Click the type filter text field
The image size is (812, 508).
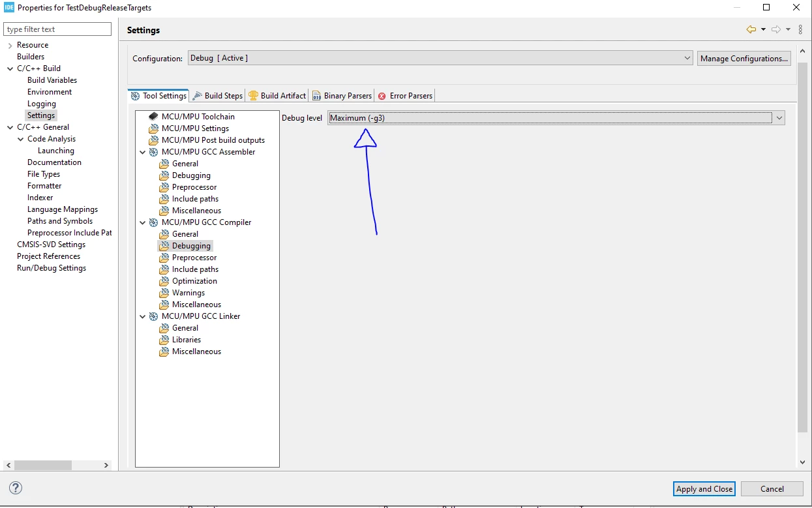click(x=57, y=29)
